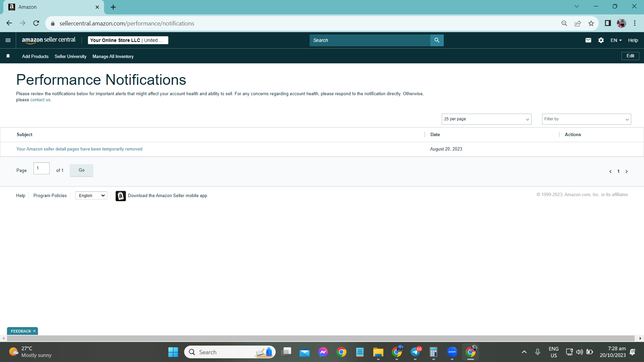Bookmark this page with the star icon
644x362 pixels.
pos(591,23)
